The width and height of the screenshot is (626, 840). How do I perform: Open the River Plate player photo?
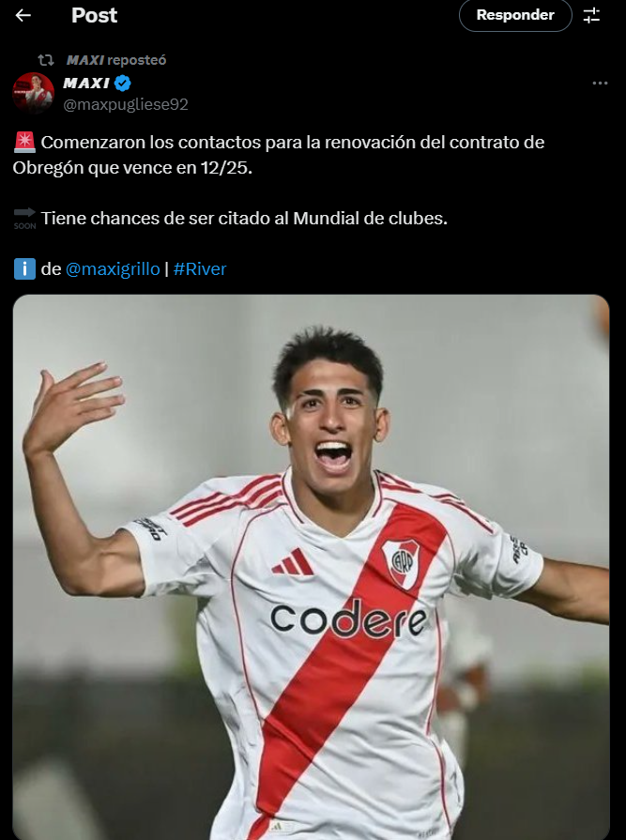tap(312, 567)
